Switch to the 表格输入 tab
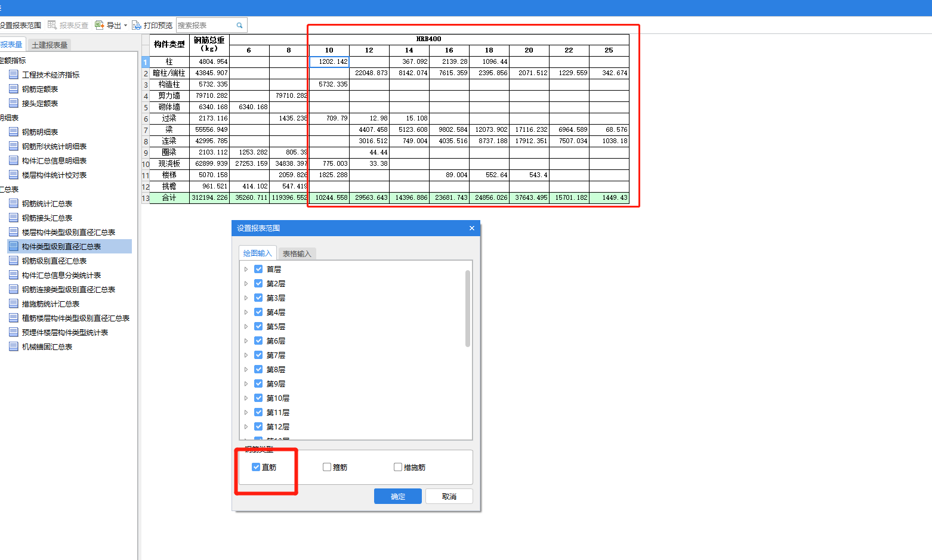 pyautogui.click(x=297, y=253)
